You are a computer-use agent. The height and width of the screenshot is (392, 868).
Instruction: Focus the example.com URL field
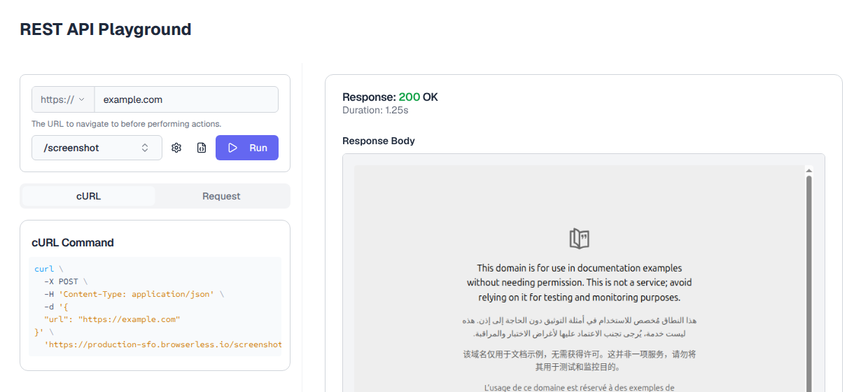point(186,99)
